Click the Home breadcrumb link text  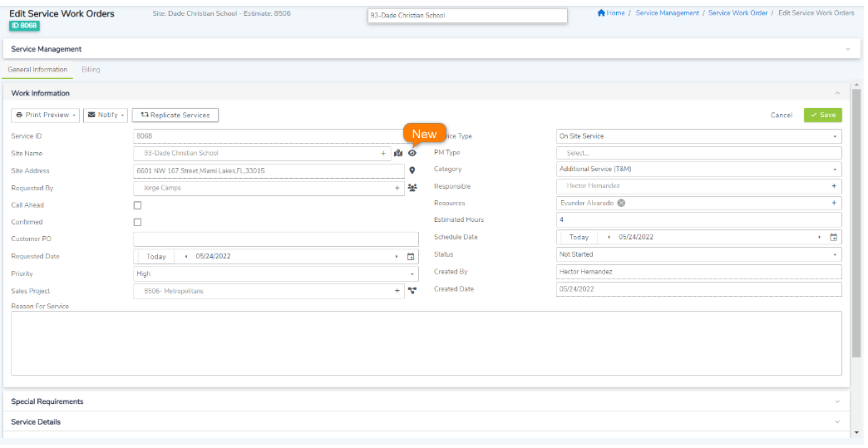(x=615, y=12)
